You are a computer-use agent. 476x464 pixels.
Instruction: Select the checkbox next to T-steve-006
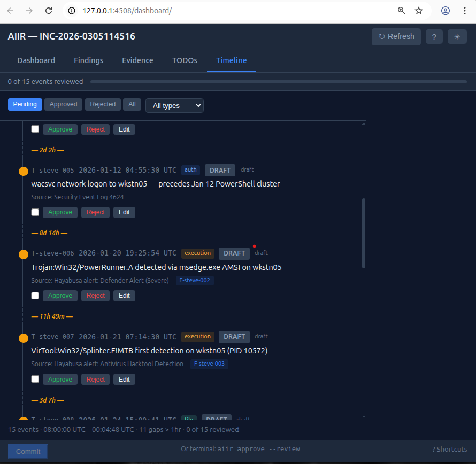(x=35, y=296)
